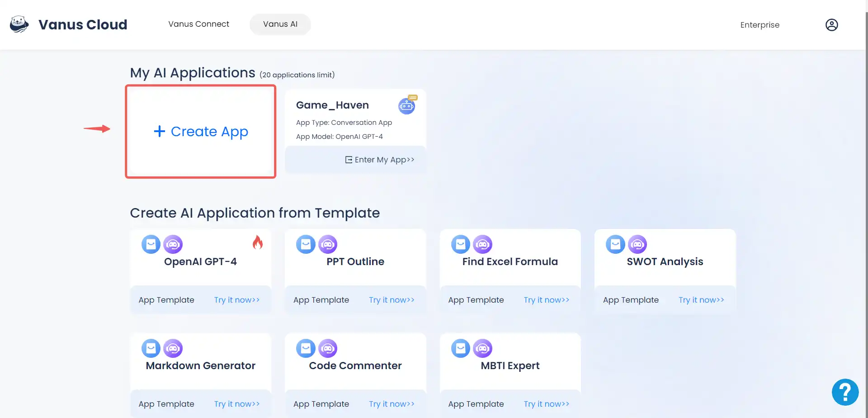Click the blue mail icon on Find Excel Formula
Screen dimensions: 868x418
(x=461, y=244)
